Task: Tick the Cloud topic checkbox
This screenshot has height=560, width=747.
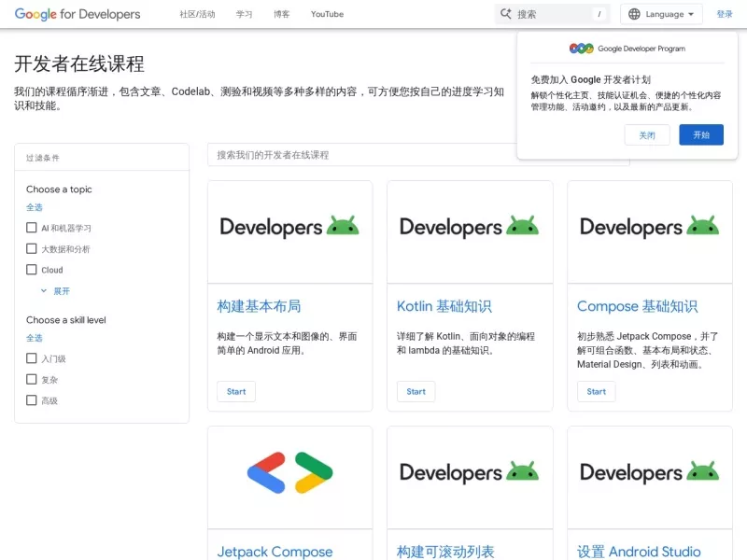Action: (32, 270)
